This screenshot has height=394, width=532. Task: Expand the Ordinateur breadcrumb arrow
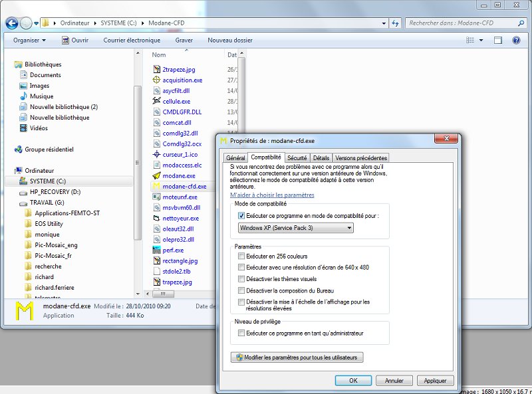(95, 23)
